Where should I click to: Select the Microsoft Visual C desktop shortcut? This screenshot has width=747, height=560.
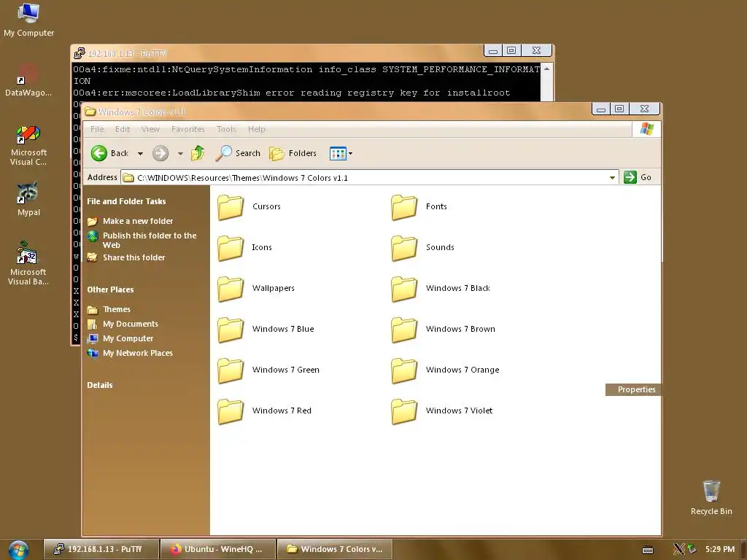[x=28, y=145]
